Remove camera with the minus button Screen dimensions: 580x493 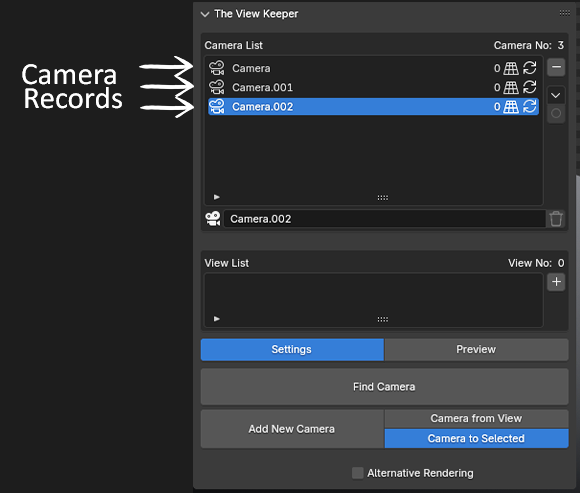pyautogui.click(x=556, y=67)
